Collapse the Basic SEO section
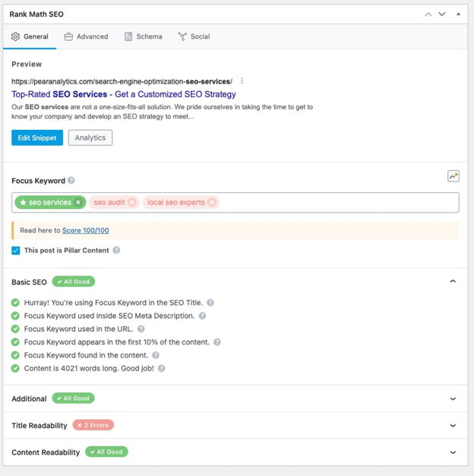 (x=453, y=282)
